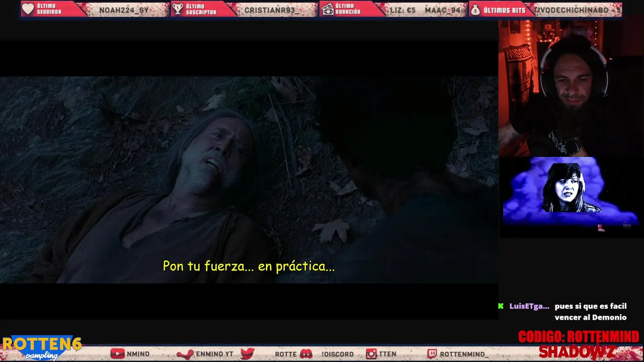Click the Twitter bird icon
This screenshot has width=644, height=362.
coord(247,353)
